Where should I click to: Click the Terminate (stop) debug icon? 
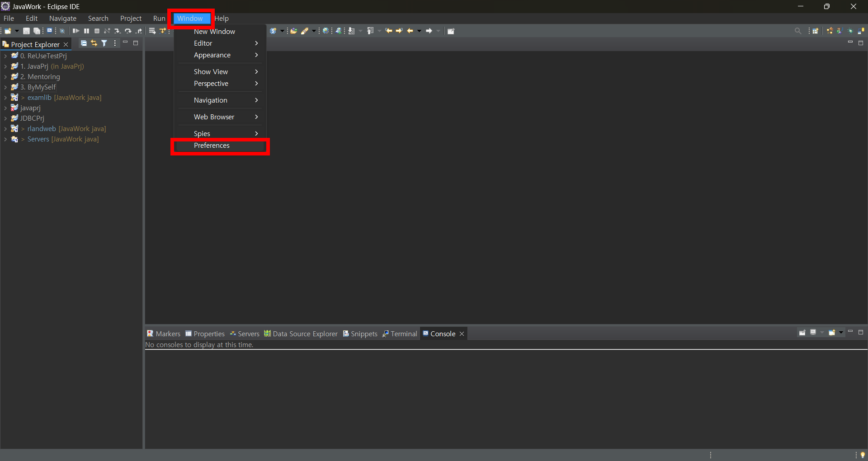(x=97, y=31)
